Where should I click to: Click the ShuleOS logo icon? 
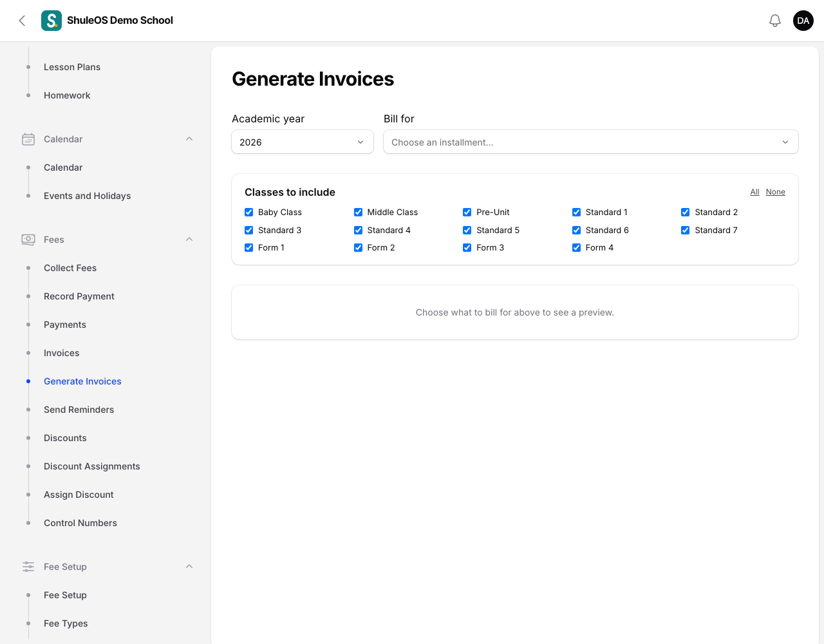[51, 21]
